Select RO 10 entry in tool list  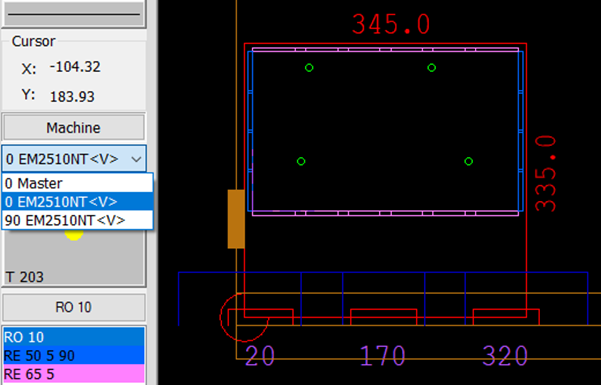(x=74, y=337)
